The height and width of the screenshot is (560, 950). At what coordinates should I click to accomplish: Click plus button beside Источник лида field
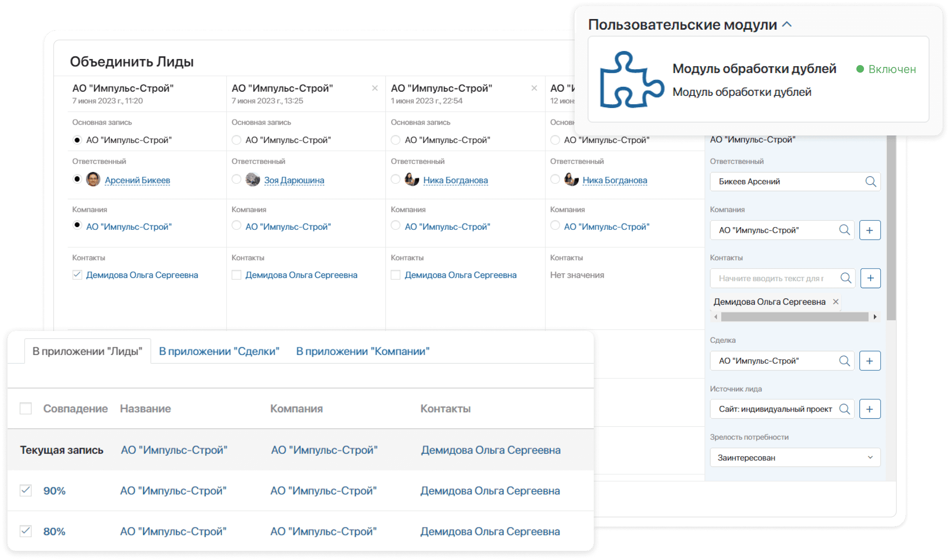coord(870,409)
